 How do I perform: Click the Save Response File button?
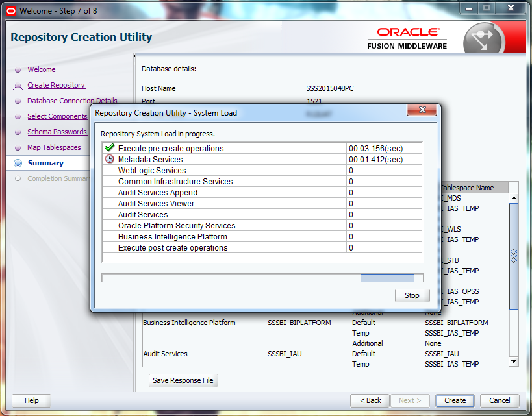tap(183, 380)
